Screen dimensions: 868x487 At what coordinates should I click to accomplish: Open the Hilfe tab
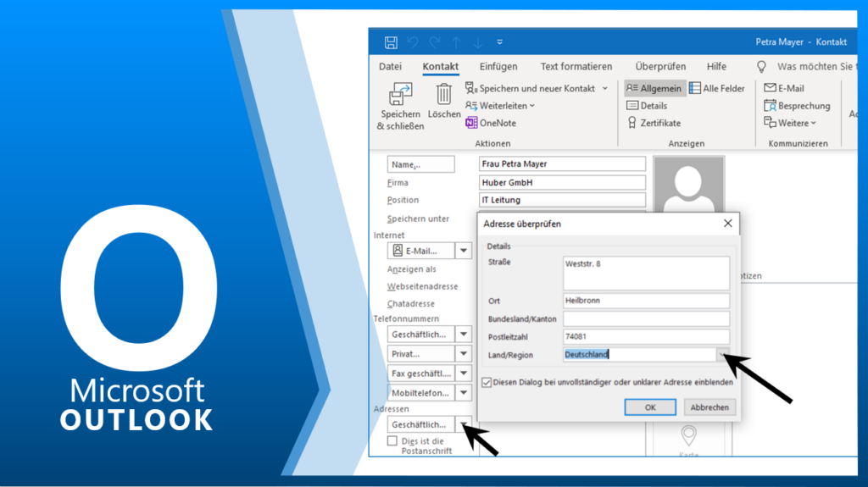click(716, 66)
